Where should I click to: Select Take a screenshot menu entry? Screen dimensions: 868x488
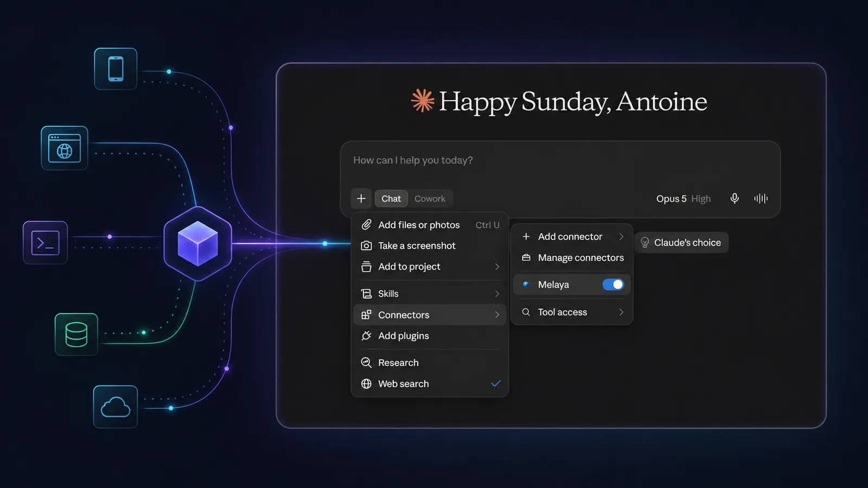click(430, 246)
